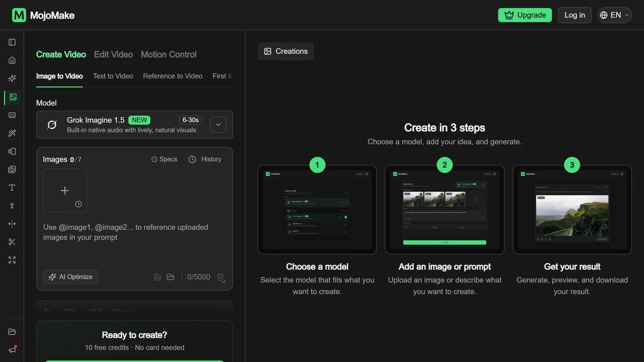
Task: Switch to the Edit Video tab
Action: point(114,54)
